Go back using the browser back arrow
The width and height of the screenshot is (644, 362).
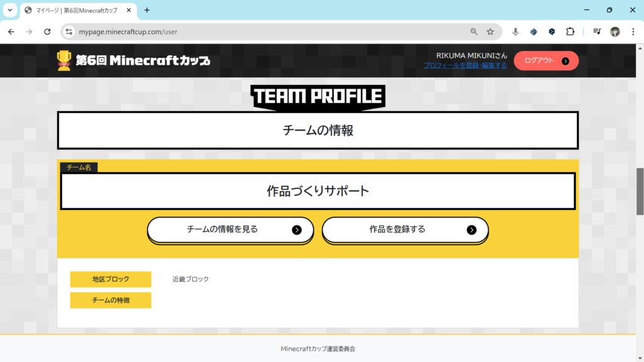11,32
